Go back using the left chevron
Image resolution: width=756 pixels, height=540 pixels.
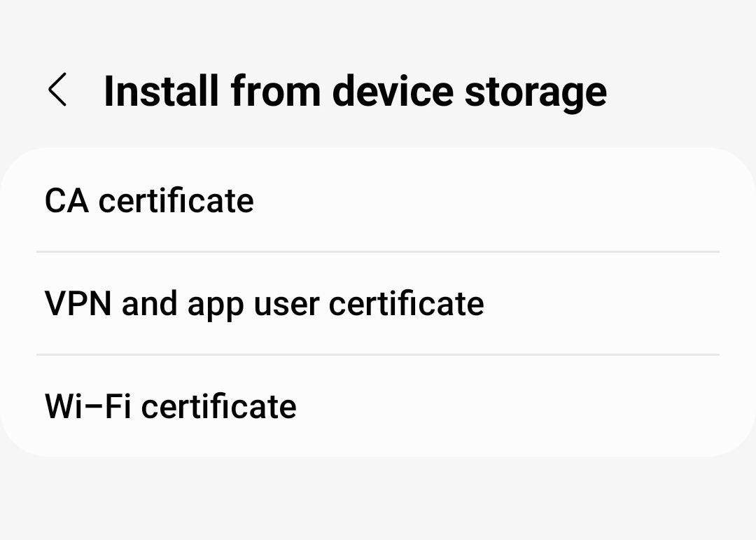coord(58,91)
